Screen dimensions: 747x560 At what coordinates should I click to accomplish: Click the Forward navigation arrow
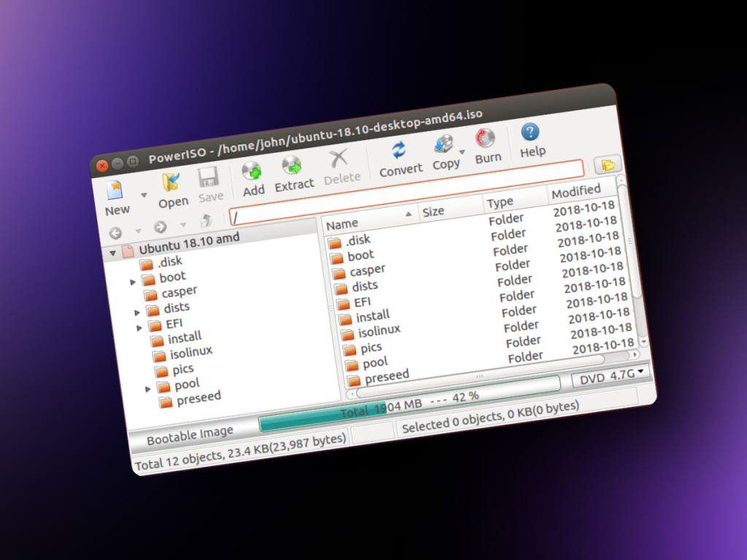pyautogui.click(x=160, y=227)
